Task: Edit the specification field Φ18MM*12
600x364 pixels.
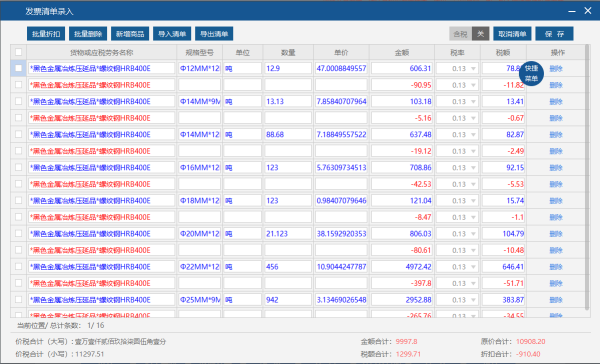Action: (x=199, y=201)
